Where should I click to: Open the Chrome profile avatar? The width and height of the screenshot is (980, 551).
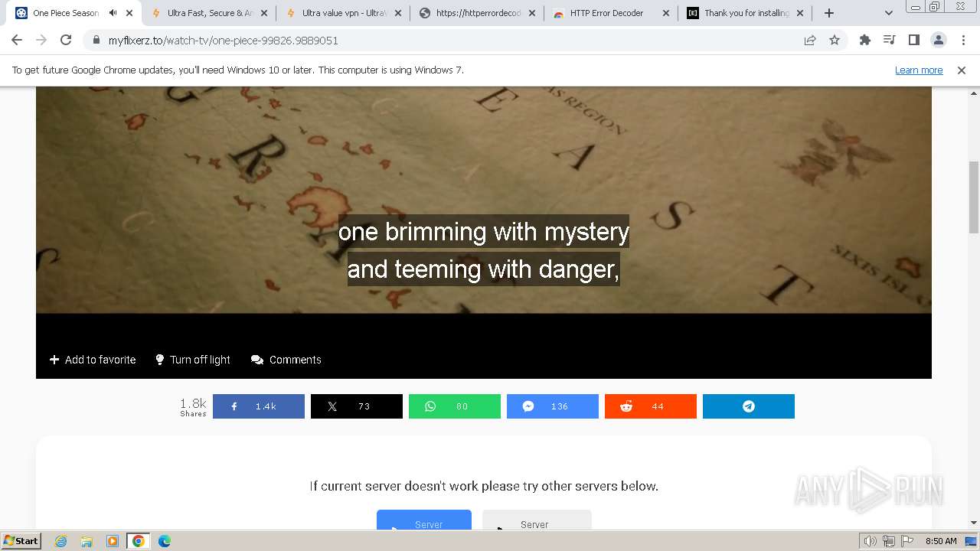pyautogui.click(x=938, y=41)
